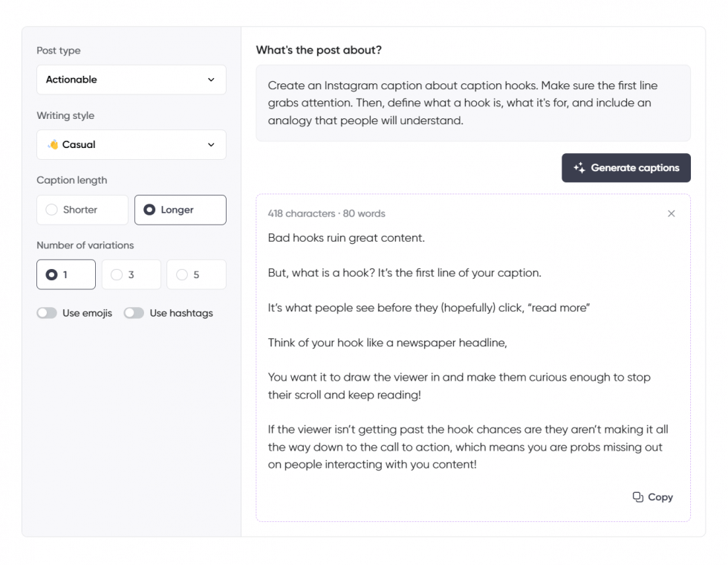
Task: Select 1 as the number of variations
Action: (65, 274)
